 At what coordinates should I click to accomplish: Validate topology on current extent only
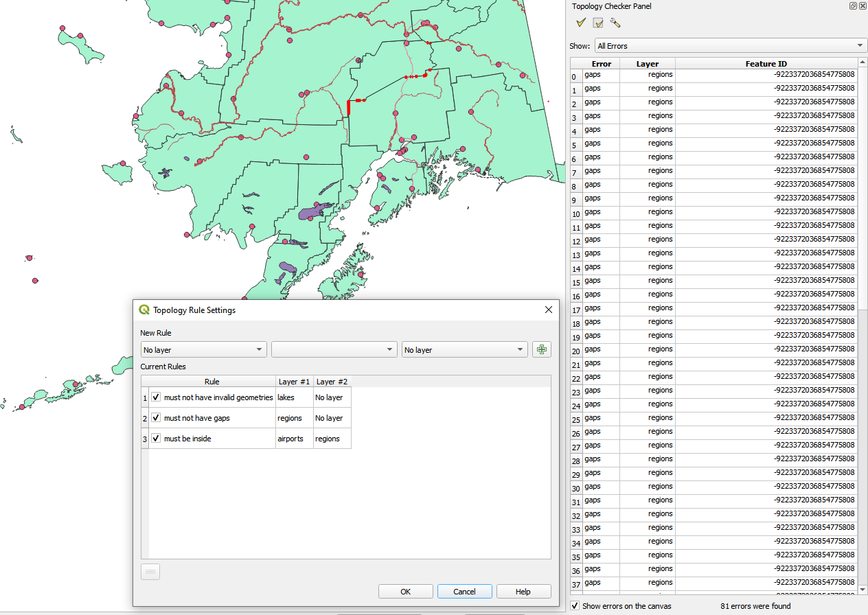pos(597,22)
